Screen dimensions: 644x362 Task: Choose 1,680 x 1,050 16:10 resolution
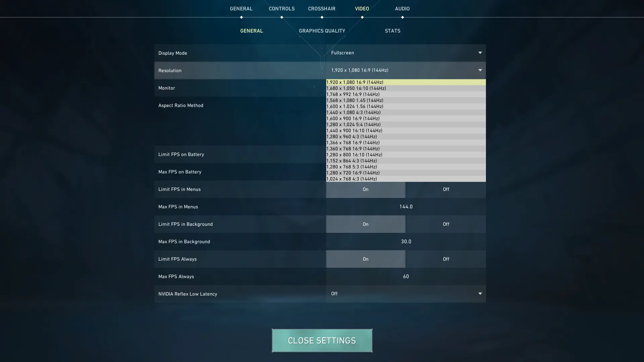(406, 88)
